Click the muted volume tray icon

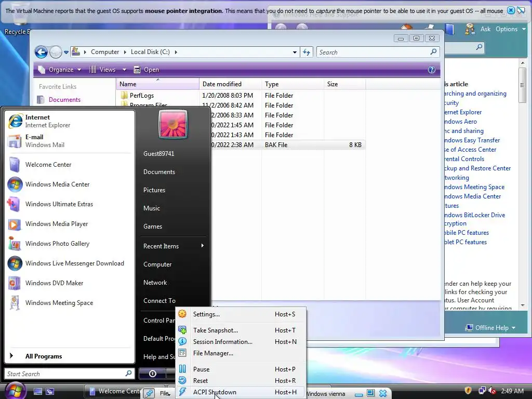[493, 391]
